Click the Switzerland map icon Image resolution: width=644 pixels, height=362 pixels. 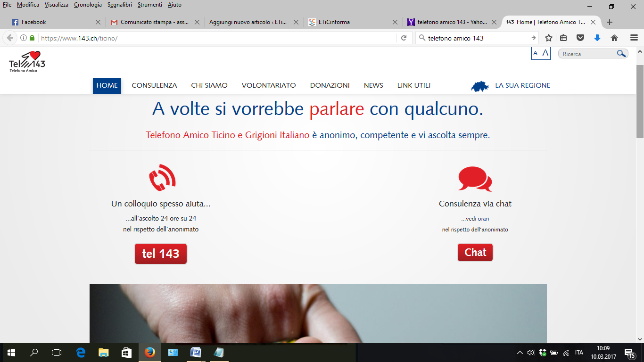tap(479, 86)
